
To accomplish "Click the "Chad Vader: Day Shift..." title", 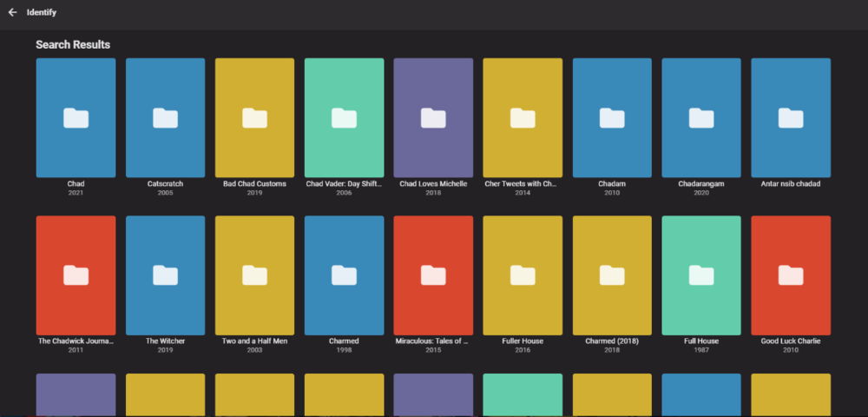I will (344, 184).
